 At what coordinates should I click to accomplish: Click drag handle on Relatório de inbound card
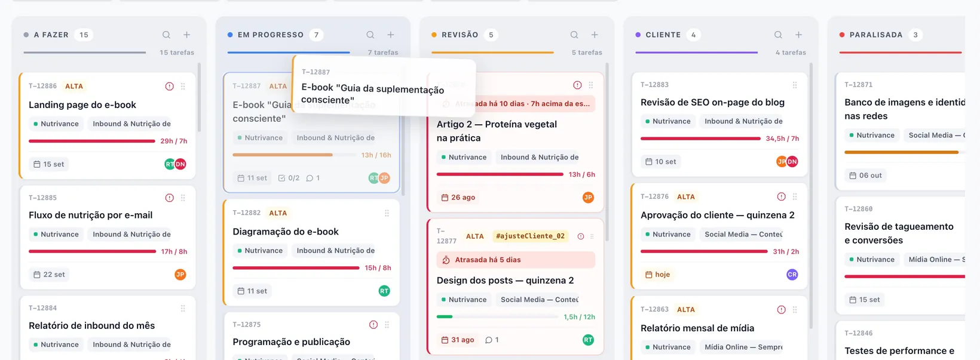pyautogui.click(x=183, y=308)
